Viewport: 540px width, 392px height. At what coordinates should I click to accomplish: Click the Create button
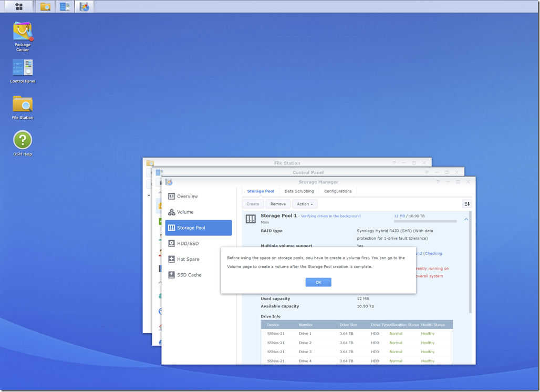pos(253,204)
